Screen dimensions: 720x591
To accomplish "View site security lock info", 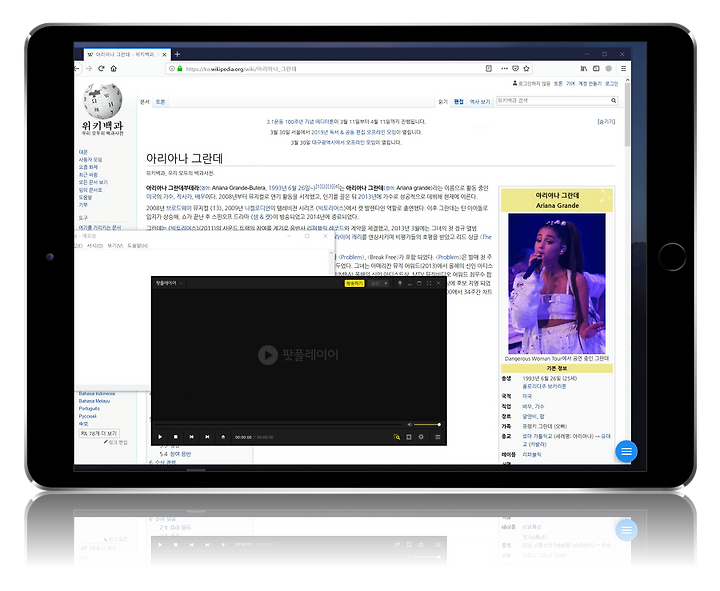I will click(x=180, y=68).
